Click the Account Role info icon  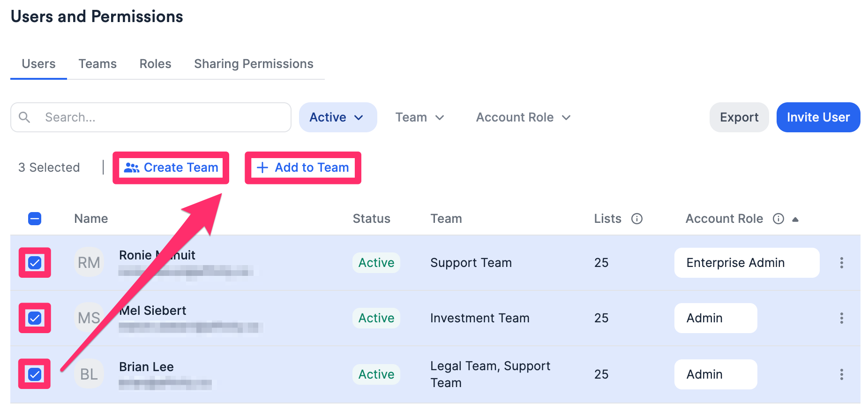pos(778,219)
